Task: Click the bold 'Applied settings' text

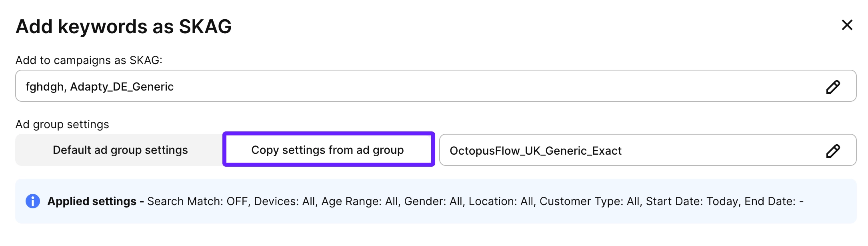Action: tap(92, 201)
